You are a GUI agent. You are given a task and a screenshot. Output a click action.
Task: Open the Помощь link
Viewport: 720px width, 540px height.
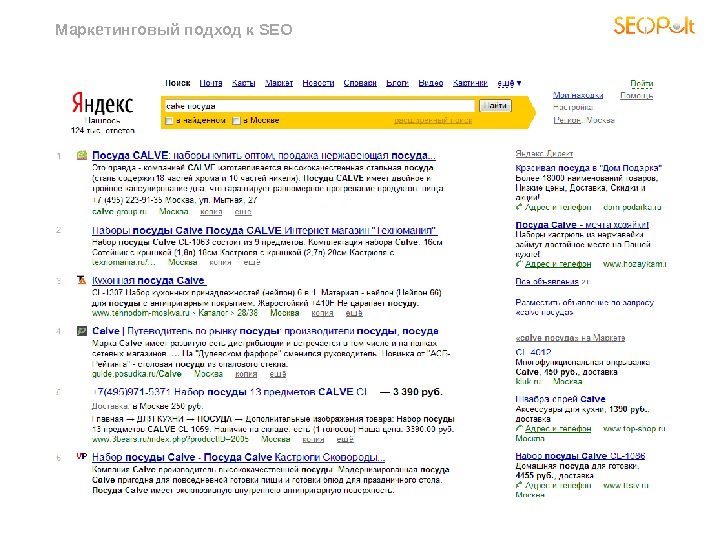point(636,96)
